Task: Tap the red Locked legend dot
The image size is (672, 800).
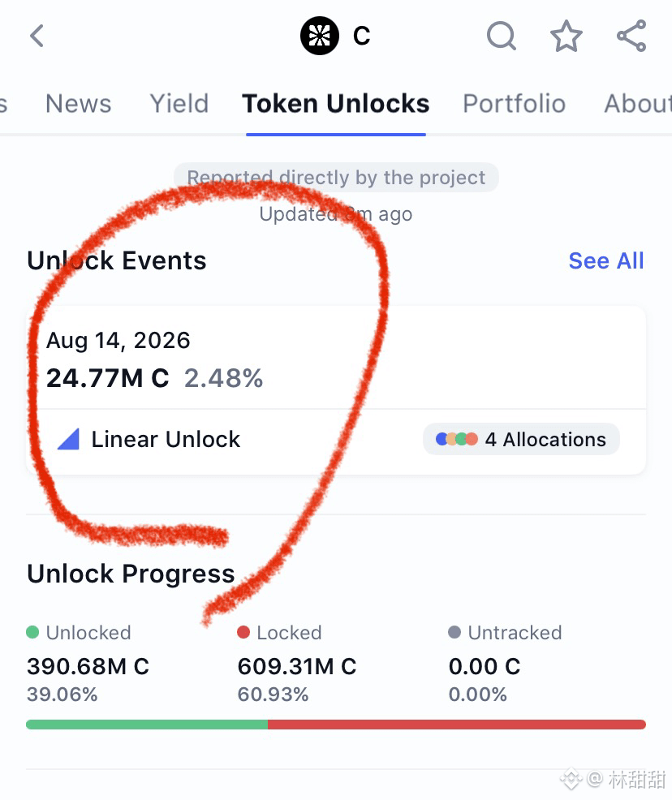Action: pyautogui.click(x=243, y=632)
